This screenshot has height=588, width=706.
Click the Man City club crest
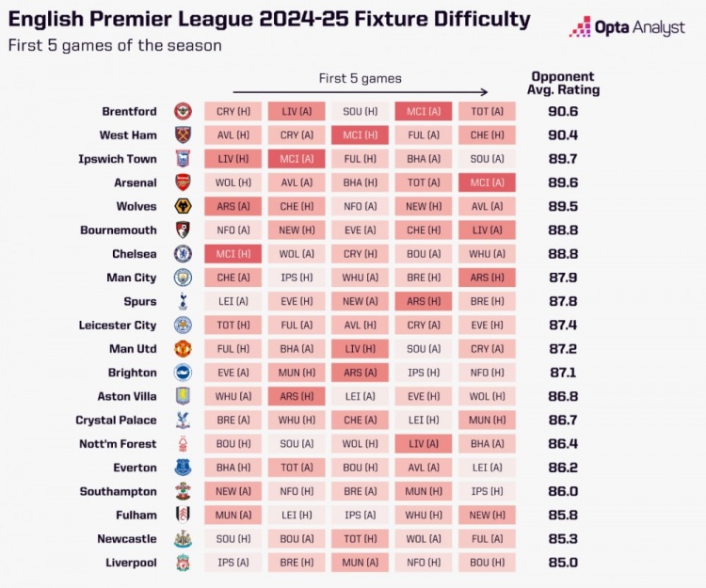183,278
